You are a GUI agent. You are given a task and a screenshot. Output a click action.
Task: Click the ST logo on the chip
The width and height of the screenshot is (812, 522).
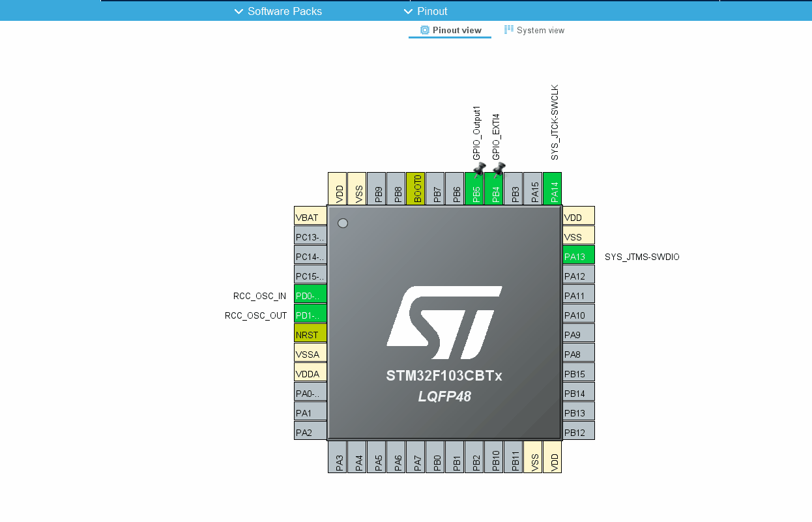click(444, 323)
